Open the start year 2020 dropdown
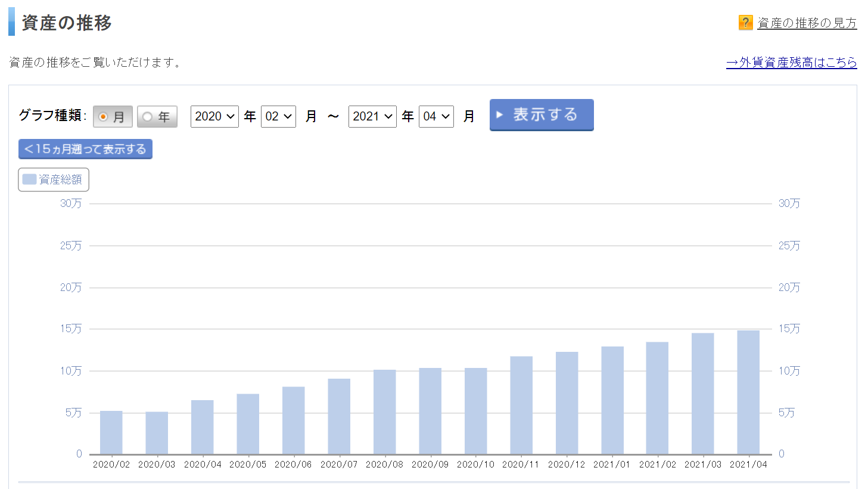 [214, 116]
